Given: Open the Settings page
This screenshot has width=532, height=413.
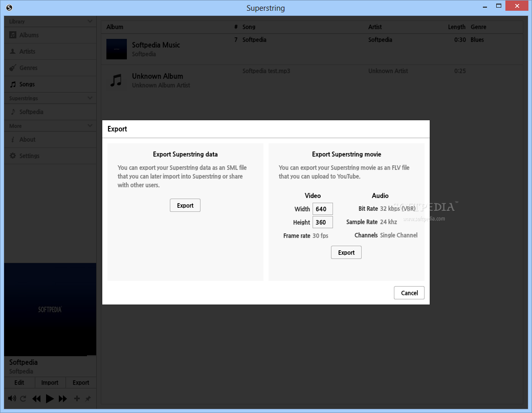Looking at the screenshot, I should [x=50, y=156].
